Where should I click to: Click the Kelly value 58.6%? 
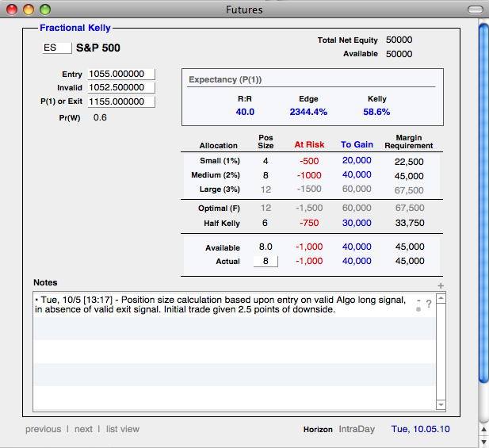pyautogui.click(x=376, y=112)
